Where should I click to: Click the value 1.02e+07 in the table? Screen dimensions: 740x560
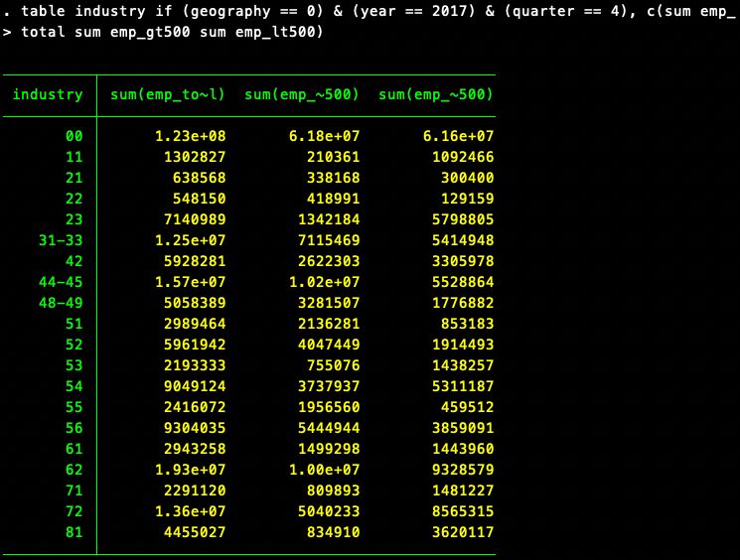pos(323,283)
